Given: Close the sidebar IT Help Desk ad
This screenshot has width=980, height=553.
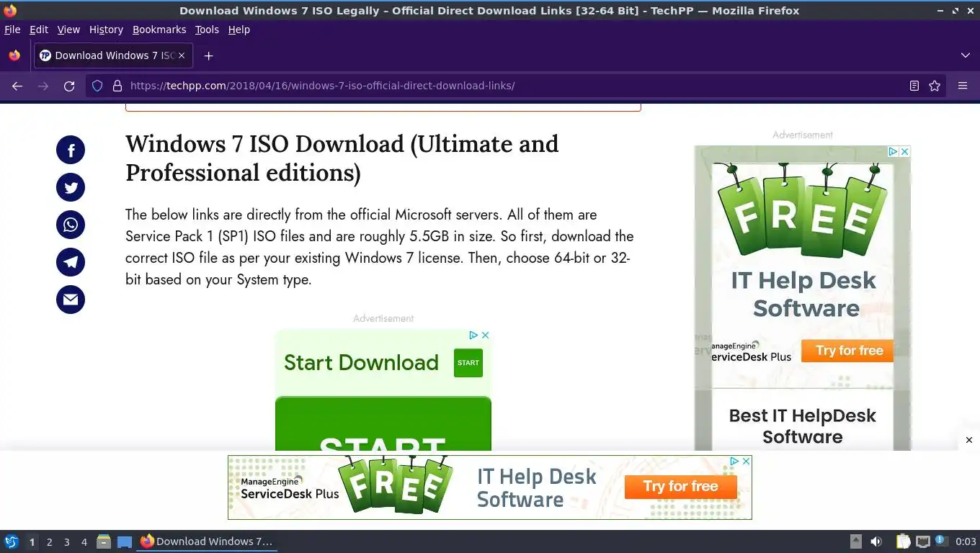Looking at the screenshot, I should coord(905,151).
